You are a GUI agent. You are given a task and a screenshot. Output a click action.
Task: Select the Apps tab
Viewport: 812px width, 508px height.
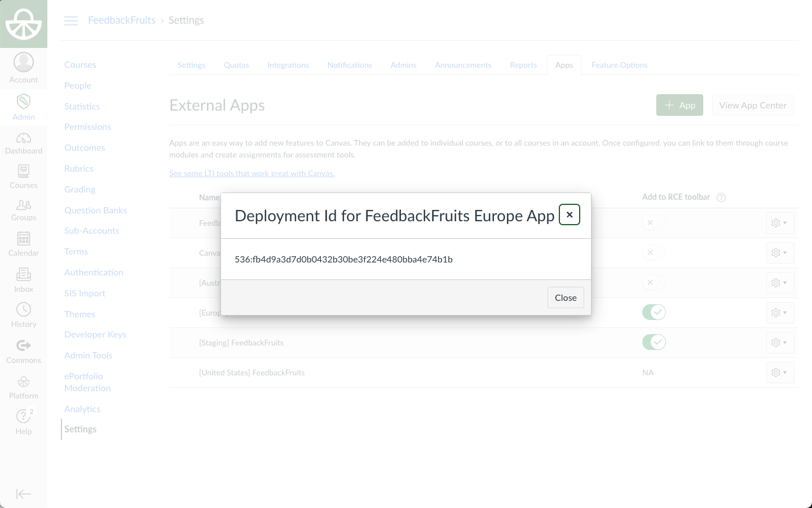click(564, 65)
